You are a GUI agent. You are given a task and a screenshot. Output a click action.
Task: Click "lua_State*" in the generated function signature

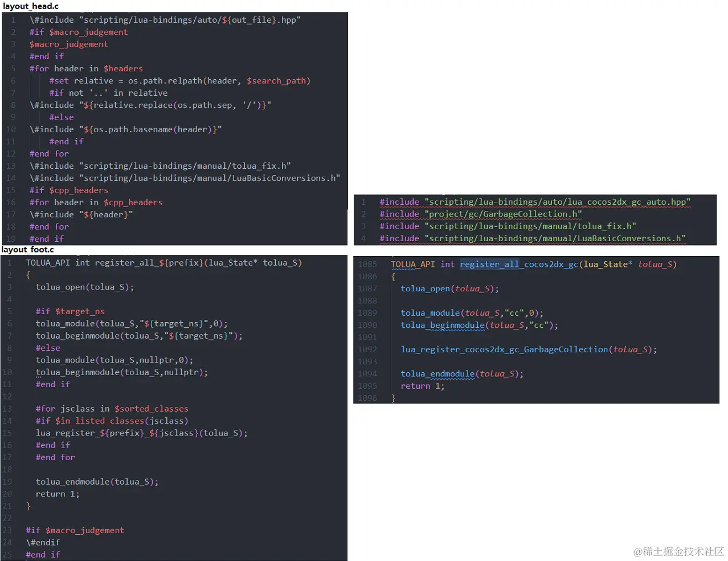click(x=608, y=265)
